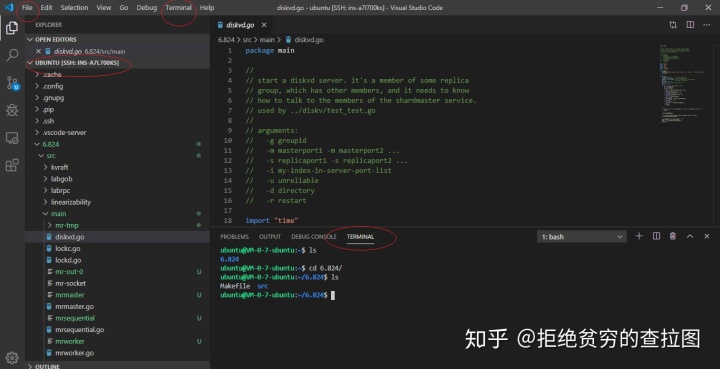Open the Explorer view in activity bar
720x369 pixels.
12,28
